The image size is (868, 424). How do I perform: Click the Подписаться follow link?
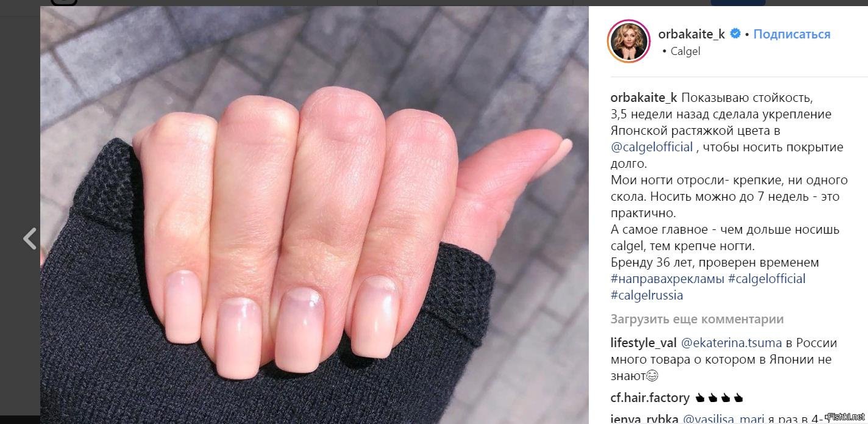click(792, 34)
